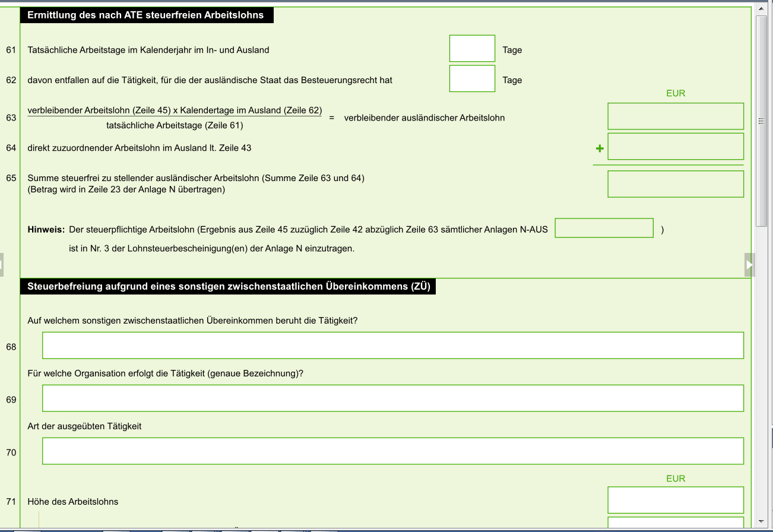The width and height of the screenshot is (773, 532).
Task: Click the 'Für welche Organisation erfolgt die Tätigkeit' label
Action: click(166, 373)
